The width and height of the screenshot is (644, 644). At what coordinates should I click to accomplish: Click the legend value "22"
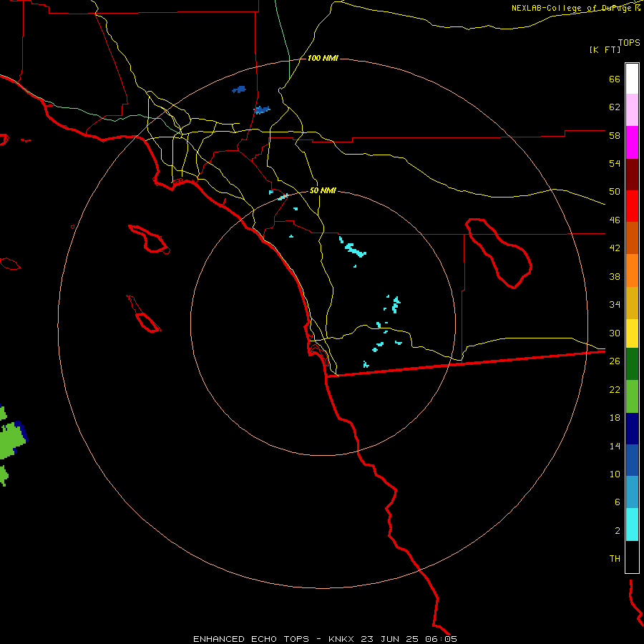pos(615,389)
